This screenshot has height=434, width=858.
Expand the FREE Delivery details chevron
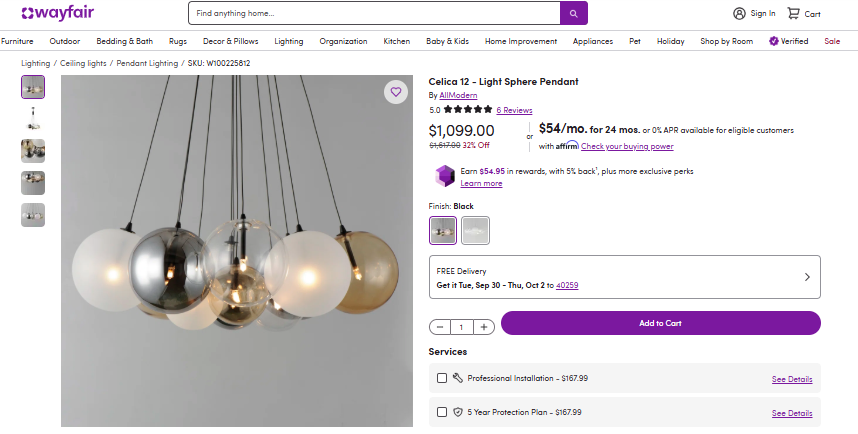807,277
